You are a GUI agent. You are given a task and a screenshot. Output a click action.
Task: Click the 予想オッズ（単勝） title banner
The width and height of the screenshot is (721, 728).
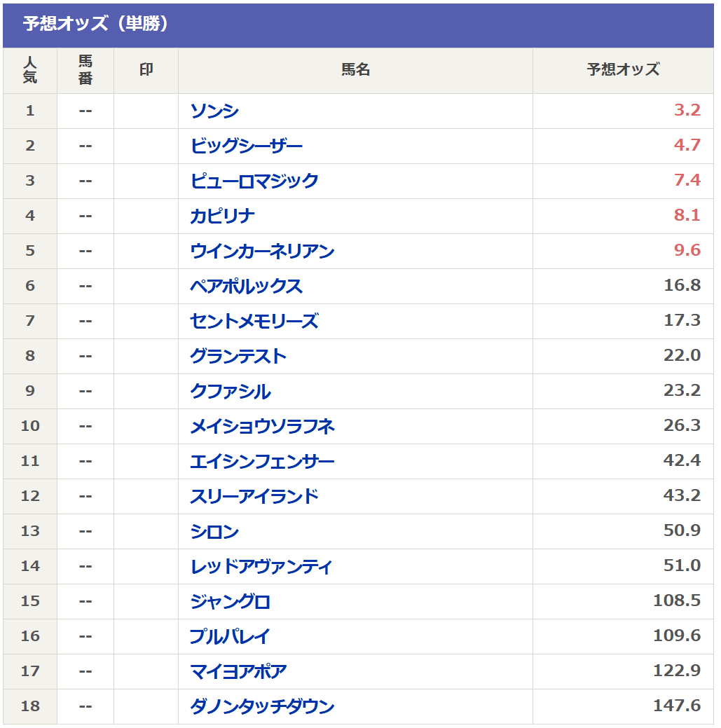tap(358, 25)
